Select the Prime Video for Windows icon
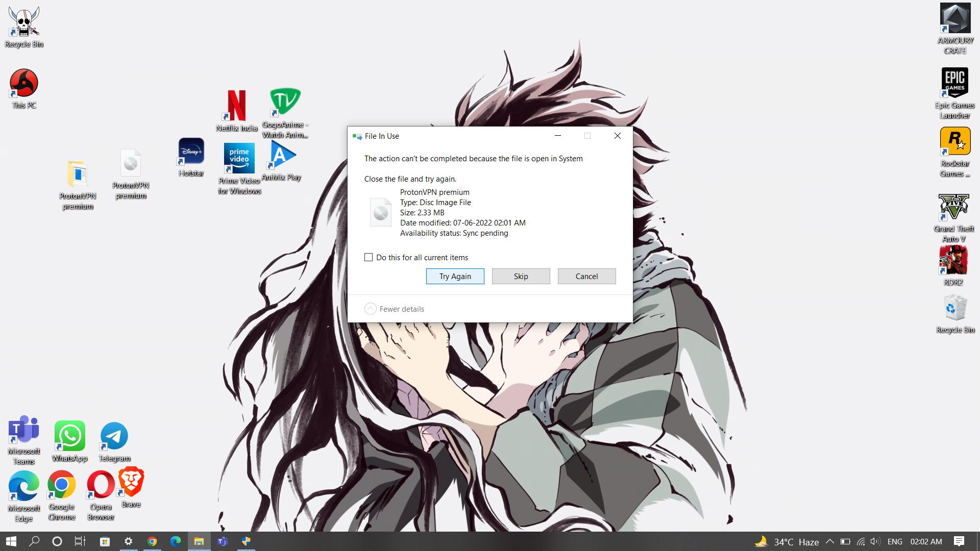 coord(239,159)
